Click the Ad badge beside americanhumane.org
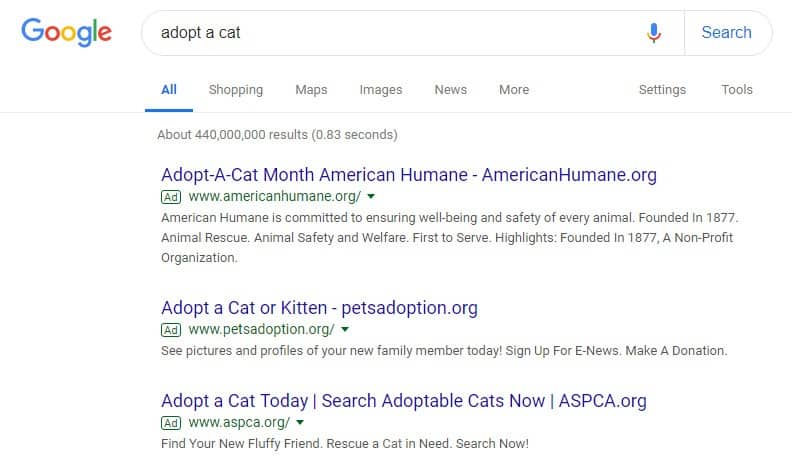Viewport: 792px width, 464px height. point(171,197)
